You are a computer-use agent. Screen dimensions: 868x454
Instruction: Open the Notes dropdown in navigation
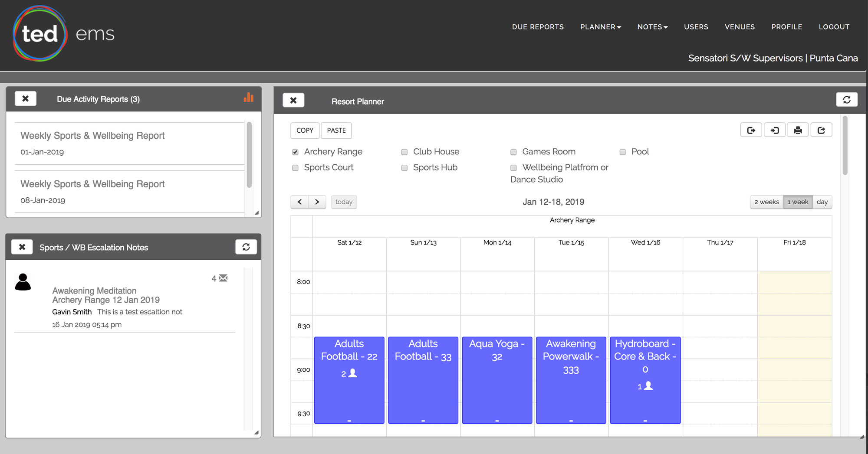(652, 27)
